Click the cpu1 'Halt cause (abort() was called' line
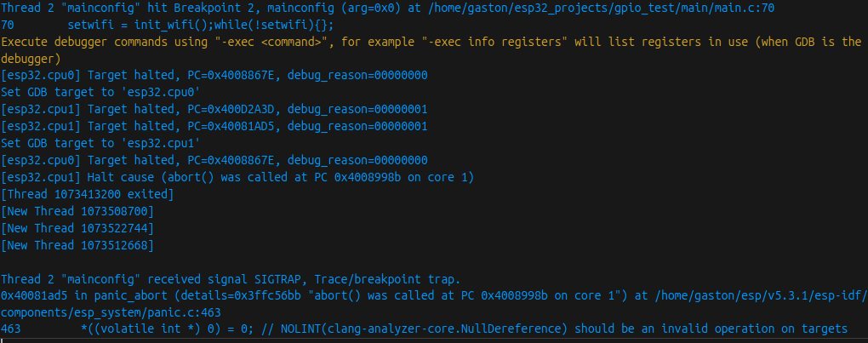868x343 pixels. coord(237,177)
